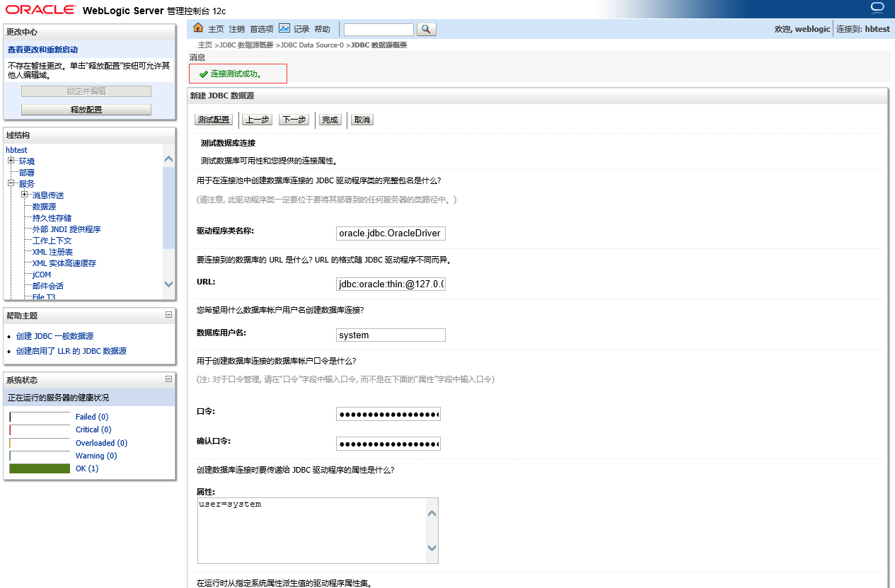
Task: Click 驱动程序类名称 input field
Action: [391, 233]
